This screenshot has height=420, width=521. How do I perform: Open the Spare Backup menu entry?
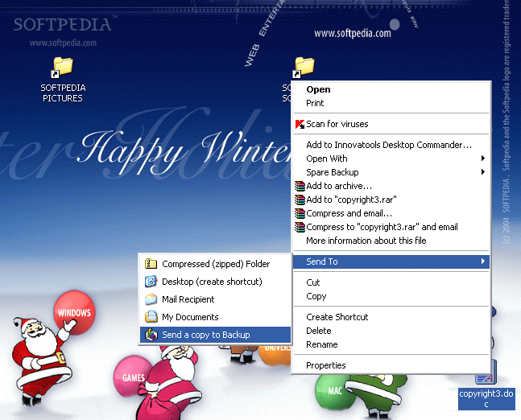tap(391, 172)
